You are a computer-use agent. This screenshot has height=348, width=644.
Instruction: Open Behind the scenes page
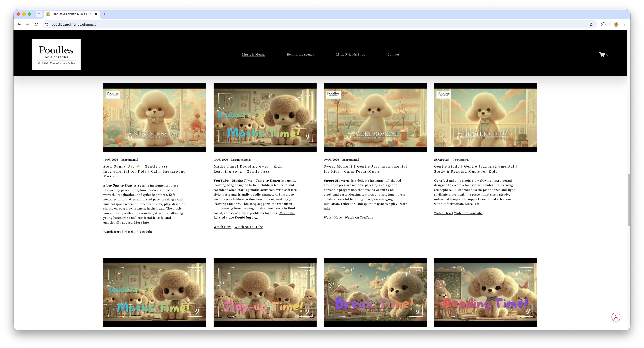tap(300, 54)
